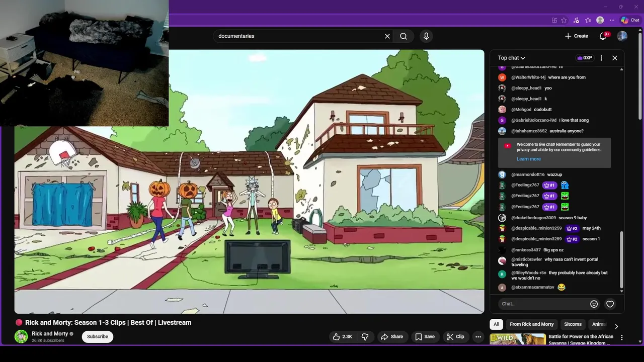The height and width of the screenshot is (362, 644).
Task: Click the Clip button
Action: (455, 337)
